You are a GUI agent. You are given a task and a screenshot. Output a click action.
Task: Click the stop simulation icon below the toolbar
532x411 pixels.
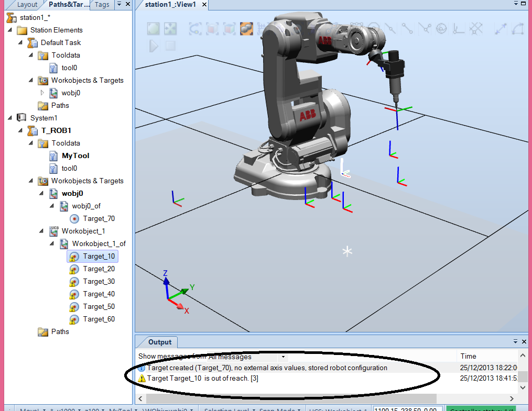[x=170, y=46]
